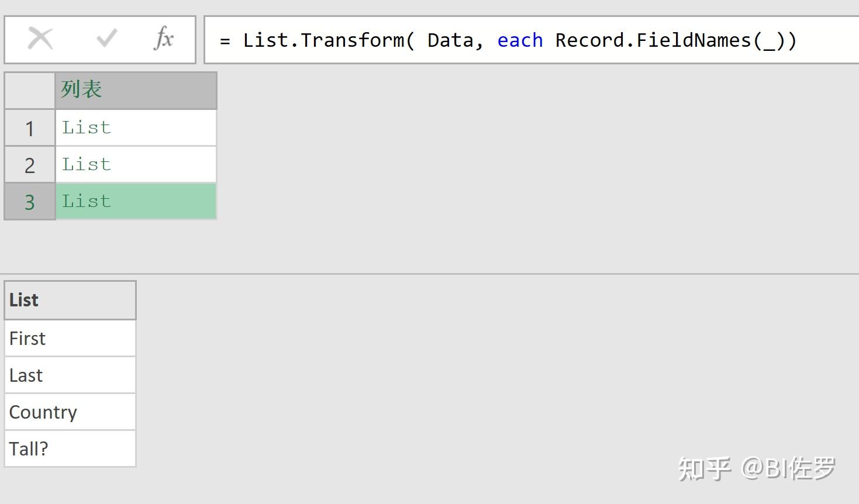Click 'Record.FieldNames' in the formula text
859x504 pixels.
point(654,40)
